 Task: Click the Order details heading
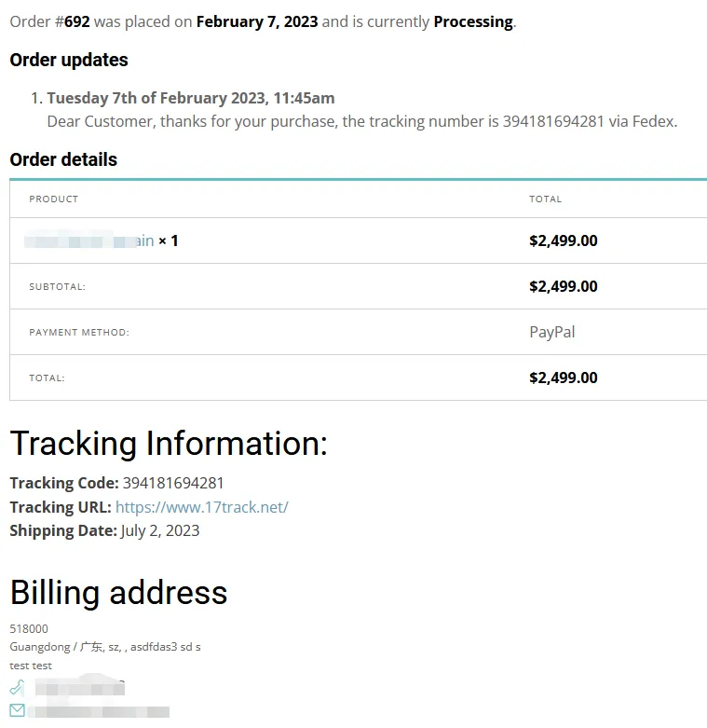tap(63, 159)
